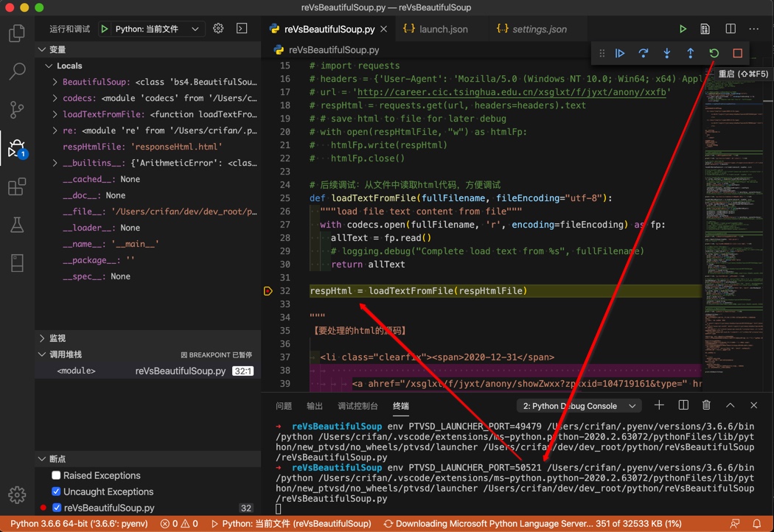Start debugging with the green play arrow
Viewport: 774px width, 532px height.
[105, 29]
